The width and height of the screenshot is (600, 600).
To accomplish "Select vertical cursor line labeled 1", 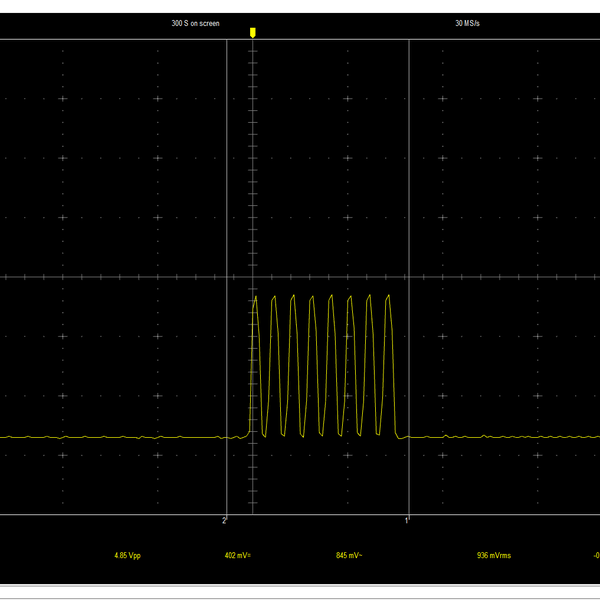I will pyautogui.click(x=409, y=277).
